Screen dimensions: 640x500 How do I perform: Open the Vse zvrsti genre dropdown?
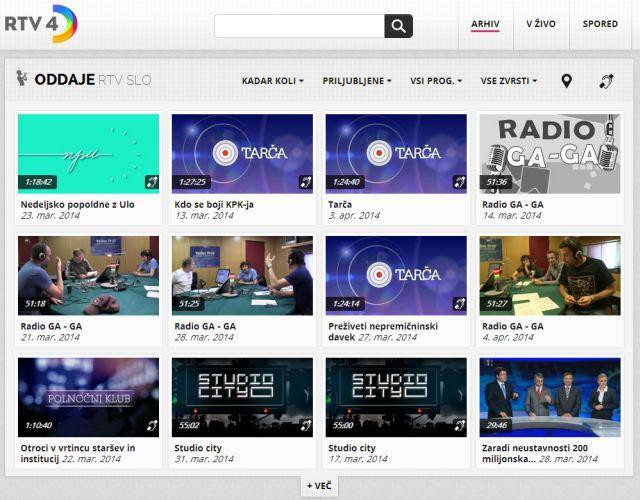pyautogui.click(x=508, y=81)
